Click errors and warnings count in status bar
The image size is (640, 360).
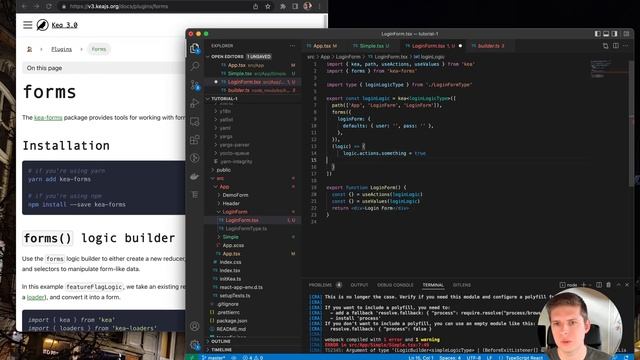253,358
